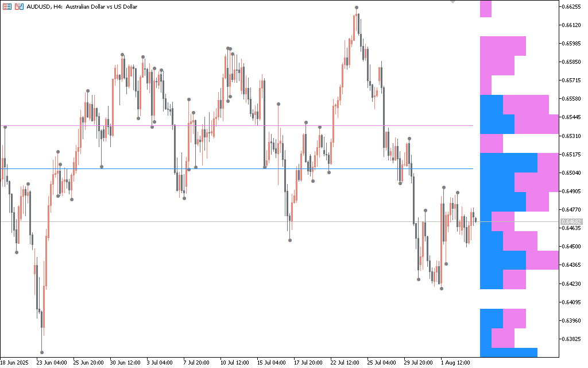Toggle the one-click trading panel icon
The width and height of the screenshot is (588, 368).
click(x=19, y=6)
